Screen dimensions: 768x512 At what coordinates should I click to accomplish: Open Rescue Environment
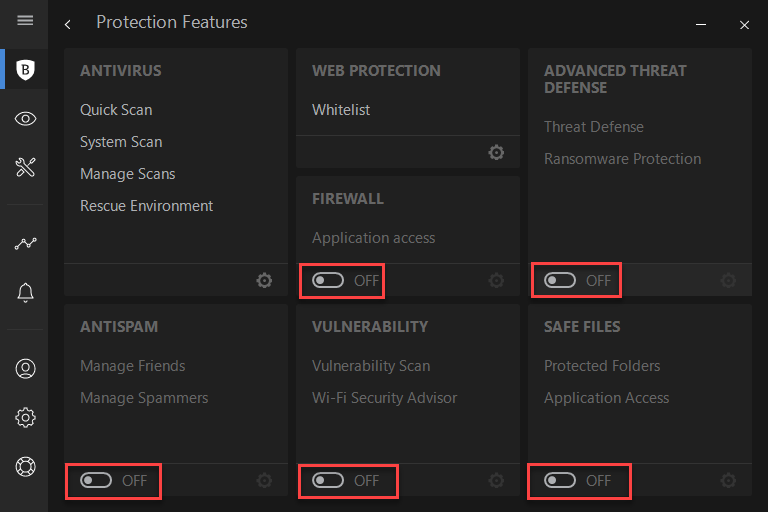point(146,206)
